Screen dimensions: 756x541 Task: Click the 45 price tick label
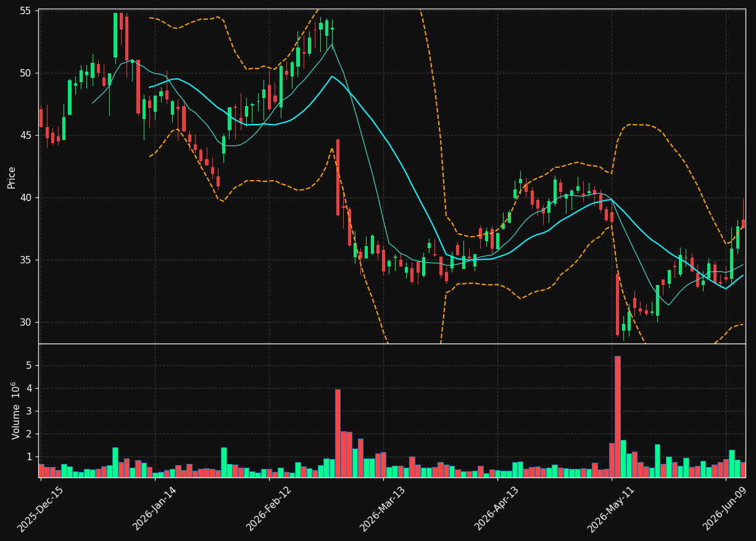pos(27,135)
